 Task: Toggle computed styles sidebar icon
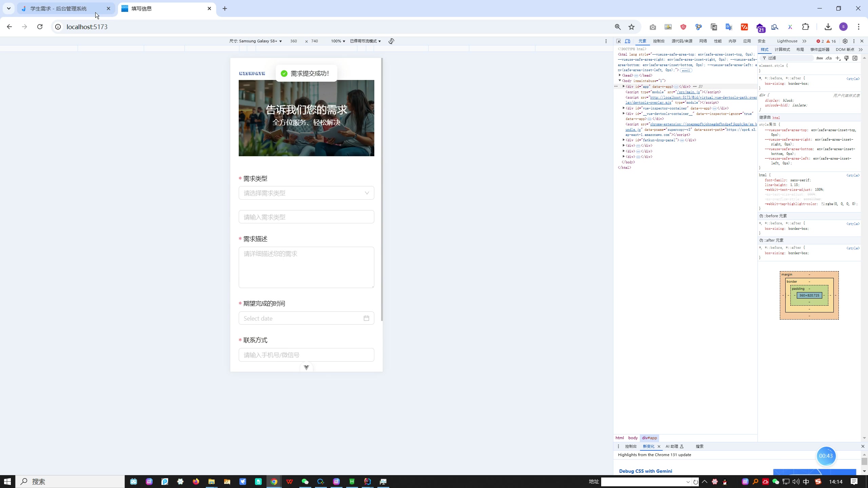coord(855,58)
